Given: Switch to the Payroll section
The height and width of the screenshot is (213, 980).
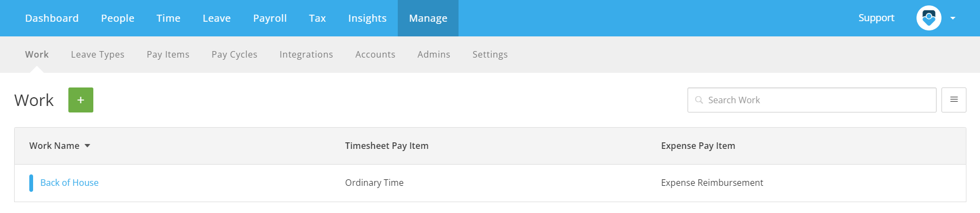Looking at the screenshot, I should click(270, 18).
